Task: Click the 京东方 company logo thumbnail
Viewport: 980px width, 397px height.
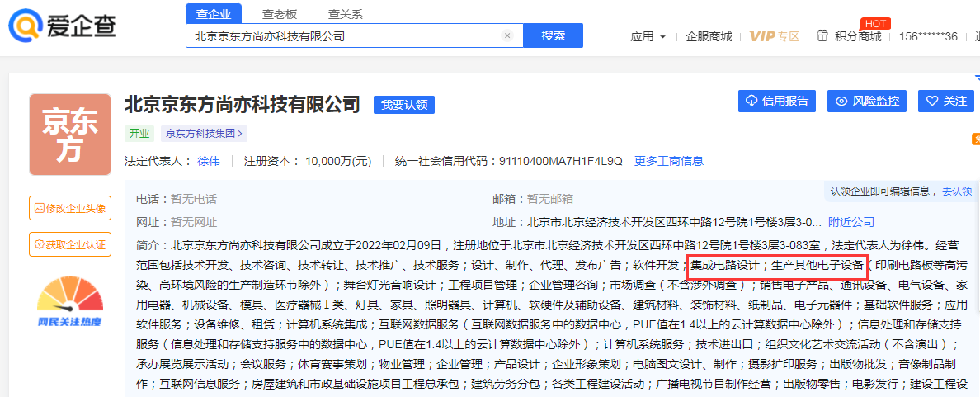Action: tap(70, 135)
